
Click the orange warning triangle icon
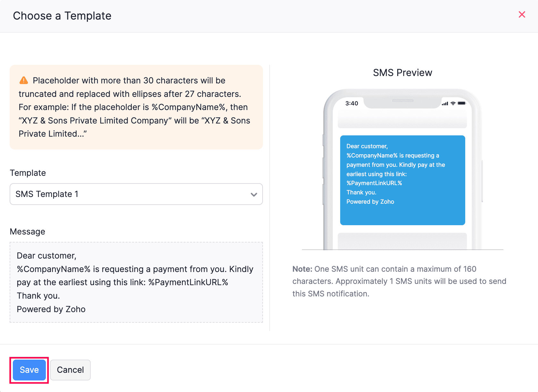[x=24, y=81]
